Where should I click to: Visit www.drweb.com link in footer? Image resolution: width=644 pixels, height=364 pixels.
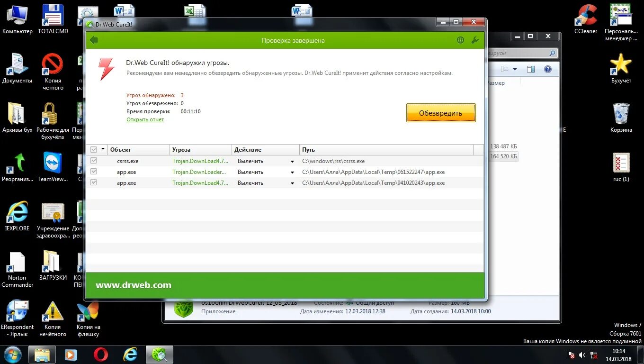(134, 285)
